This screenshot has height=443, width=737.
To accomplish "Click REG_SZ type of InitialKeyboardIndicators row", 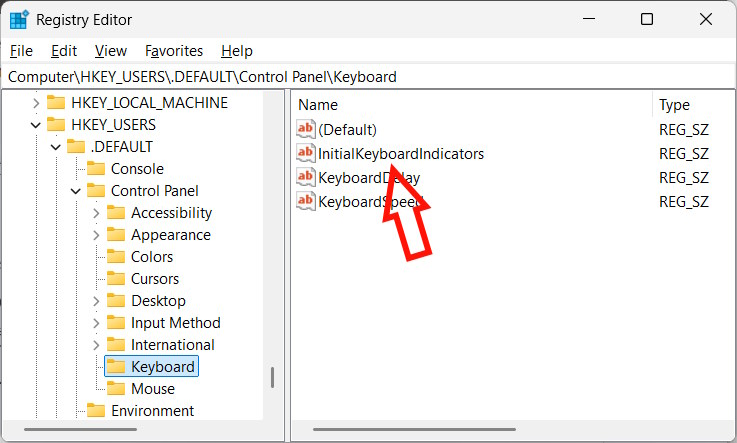I will pos(684,154).
